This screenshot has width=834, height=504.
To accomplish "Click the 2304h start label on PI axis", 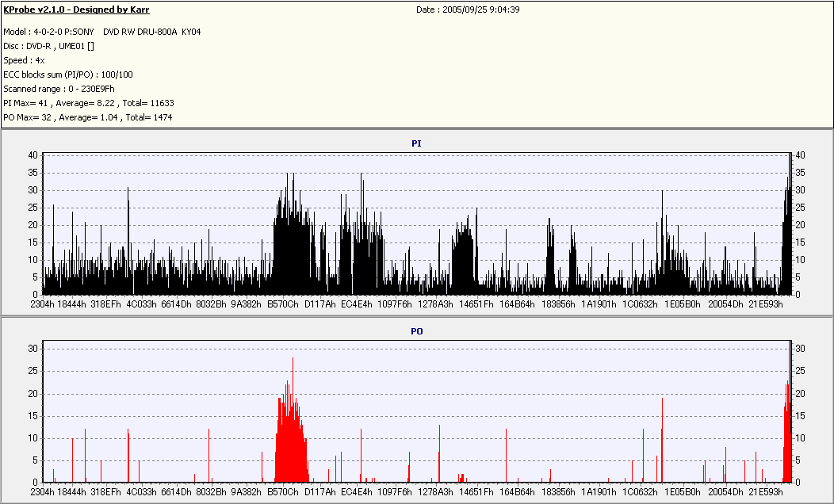I will 42,304.
